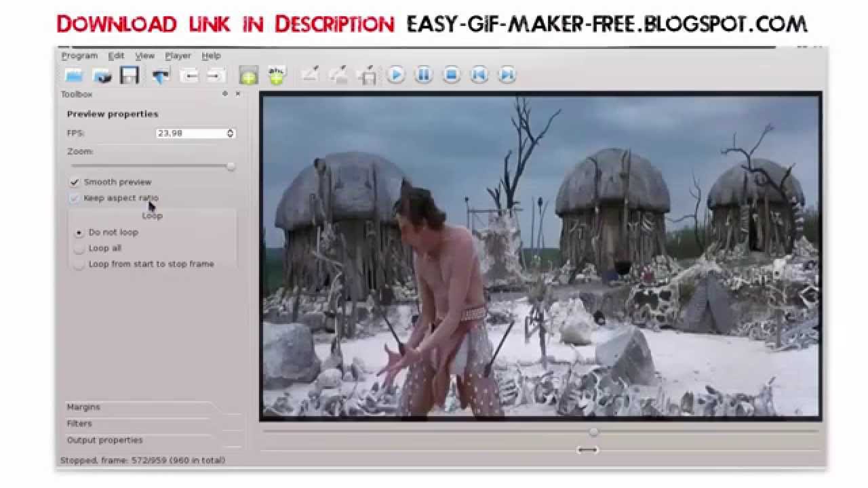The height and width of the screenshot is (488, 868).
Task: Click the green text 'abc' add icon
Action: 276,75
